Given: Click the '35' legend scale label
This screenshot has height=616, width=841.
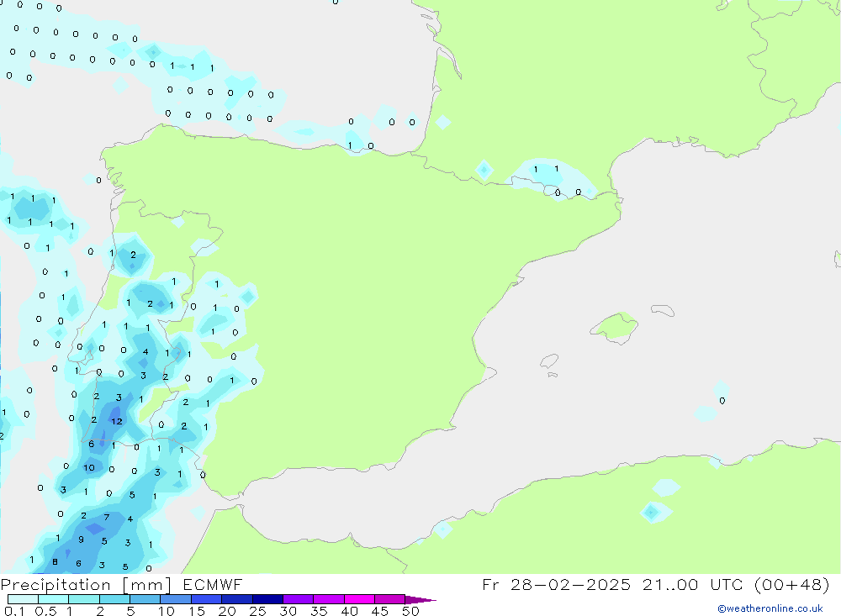Looking at the screenshot, I should [319, 611].
